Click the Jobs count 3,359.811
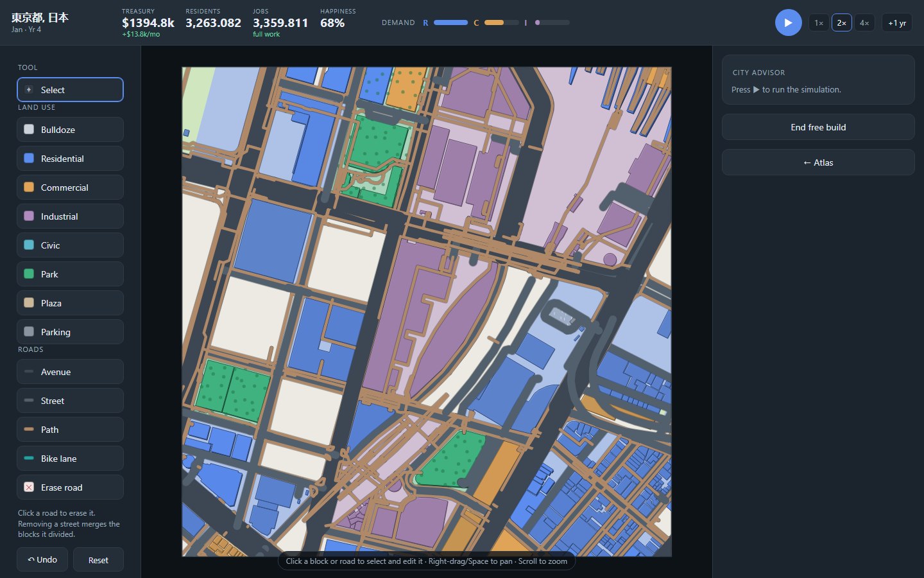 click(280, 22)
